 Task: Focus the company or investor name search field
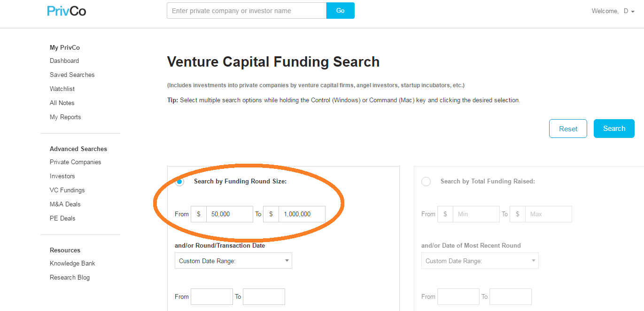click(x=247, y=10)
